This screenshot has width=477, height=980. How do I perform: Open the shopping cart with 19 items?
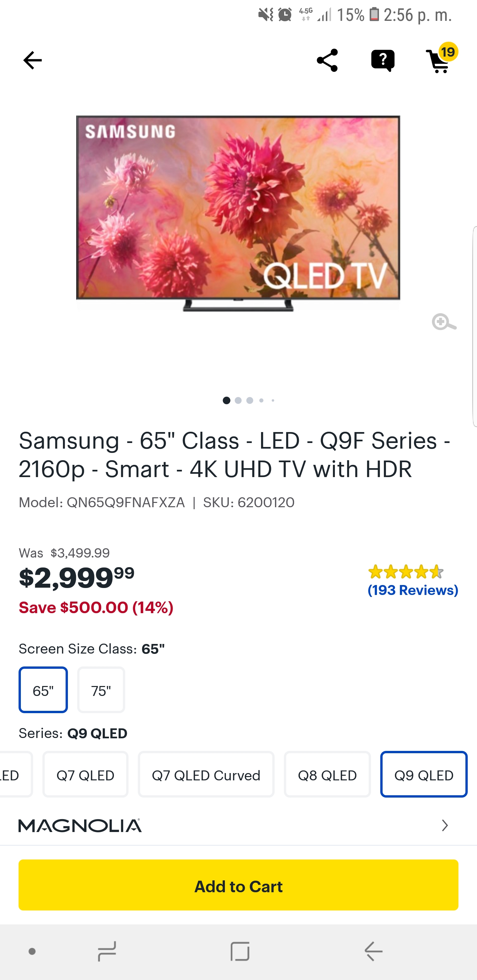point(439,61)
